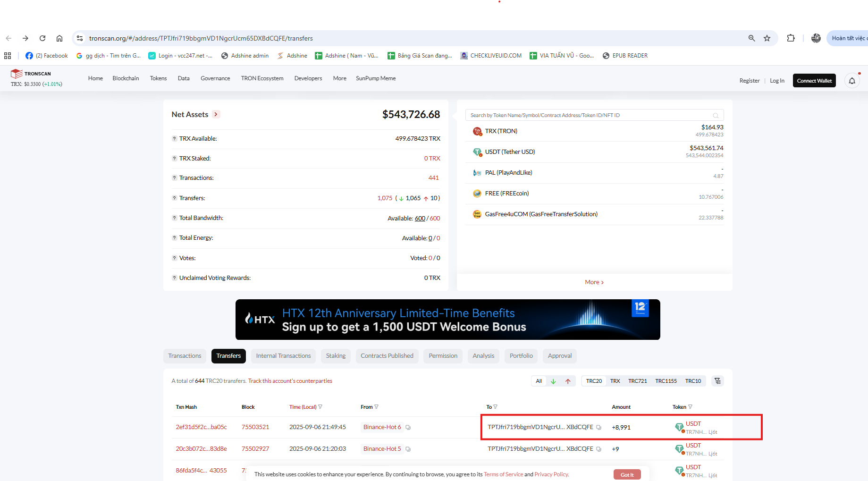Click the browser address bar URL
The width and height of the screenshot is (868, 481).
[201, 38]
